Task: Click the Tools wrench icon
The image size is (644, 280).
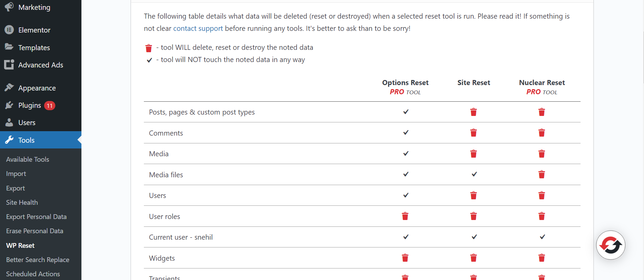Action: (9, 140)
